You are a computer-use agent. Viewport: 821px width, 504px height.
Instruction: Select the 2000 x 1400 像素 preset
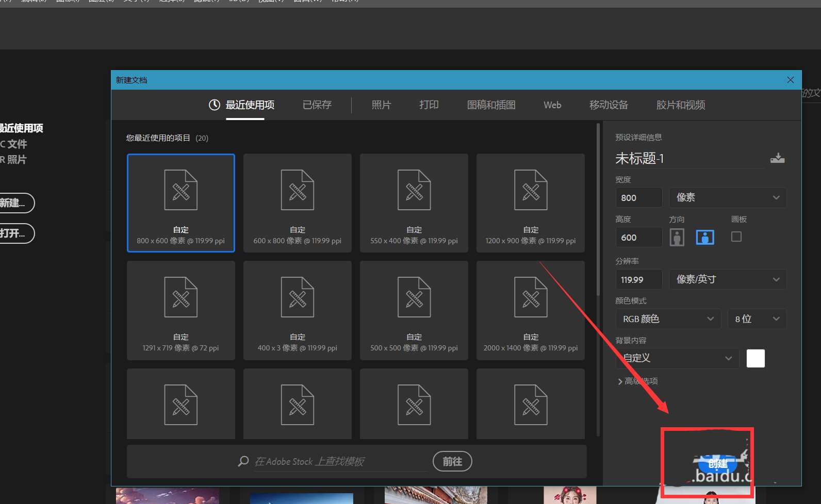click(x=531, y=310)
